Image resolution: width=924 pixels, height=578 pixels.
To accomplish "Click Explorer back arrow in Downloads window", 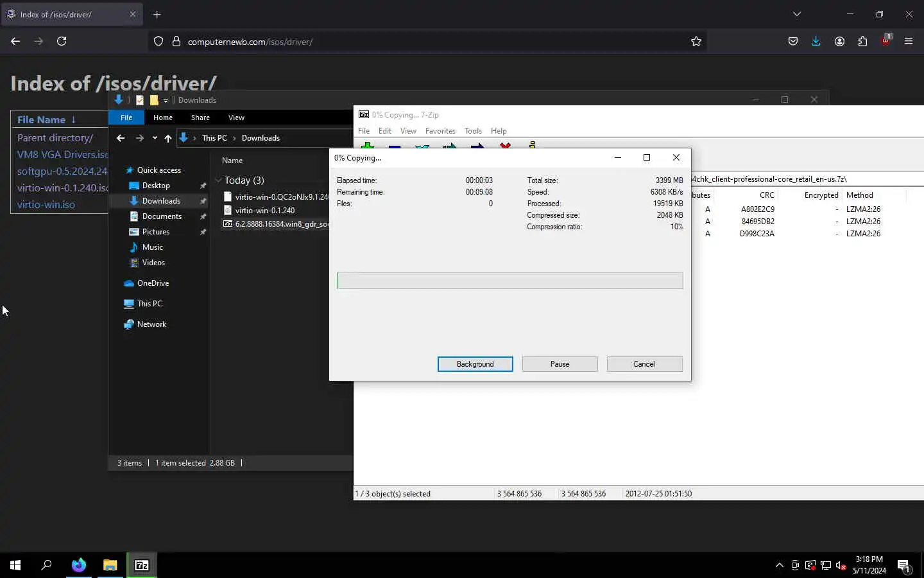I will click(121, 138).
